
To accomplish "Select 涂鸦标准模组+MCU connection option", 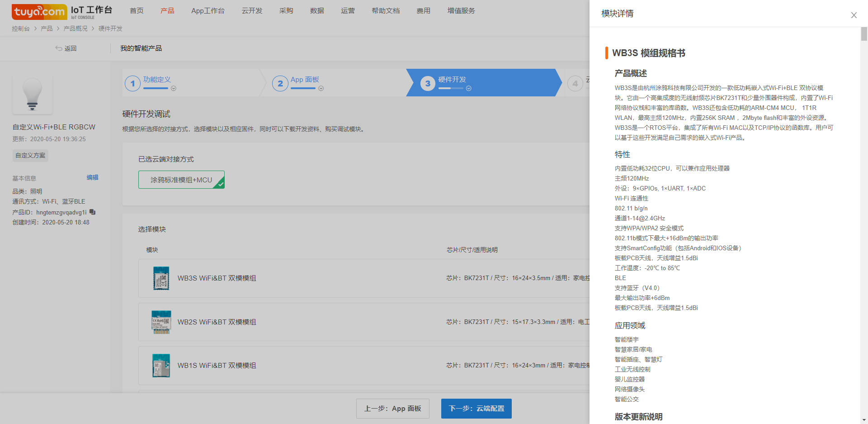I will 181,180.
